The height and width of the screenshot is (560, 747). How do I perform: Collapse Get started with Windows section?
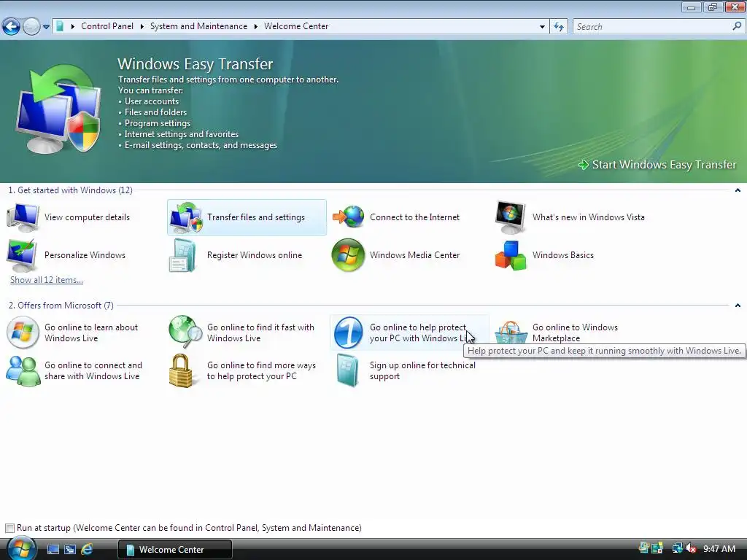click(x=738, y=190)
